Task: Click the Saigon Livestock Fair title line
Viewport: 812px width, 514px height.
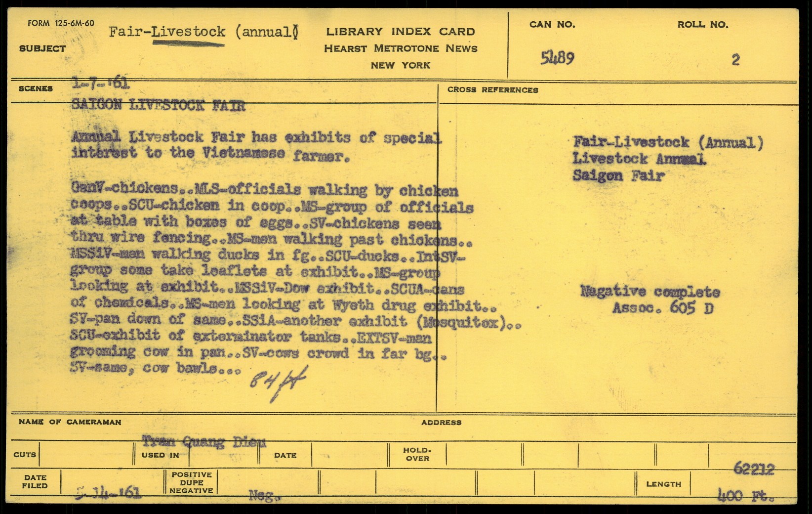Action: tap(158, 105)
